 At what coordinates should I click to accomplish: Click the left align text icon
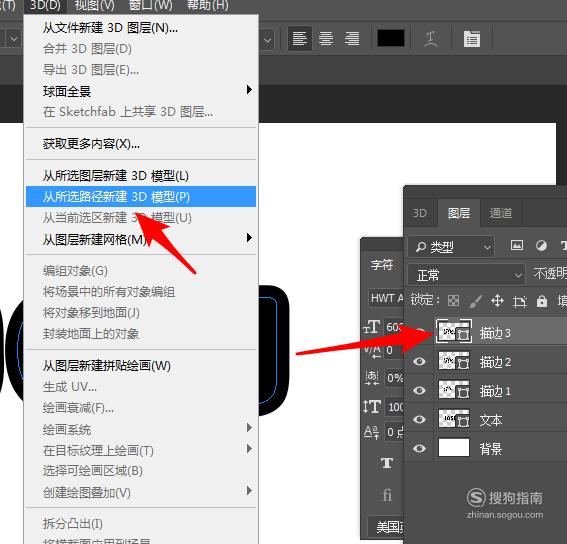pyautogui.click(x=299, y=38)
